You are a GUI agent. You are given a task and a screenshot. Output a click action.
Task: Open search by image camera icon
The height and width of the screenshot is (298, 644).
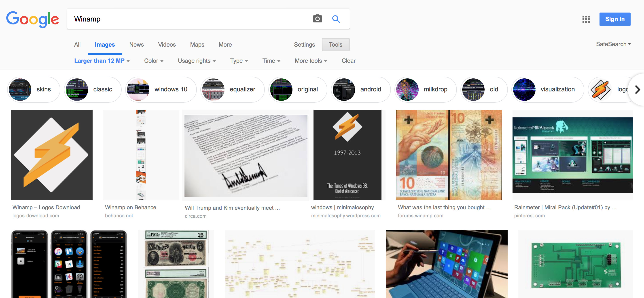pos(317,19)
